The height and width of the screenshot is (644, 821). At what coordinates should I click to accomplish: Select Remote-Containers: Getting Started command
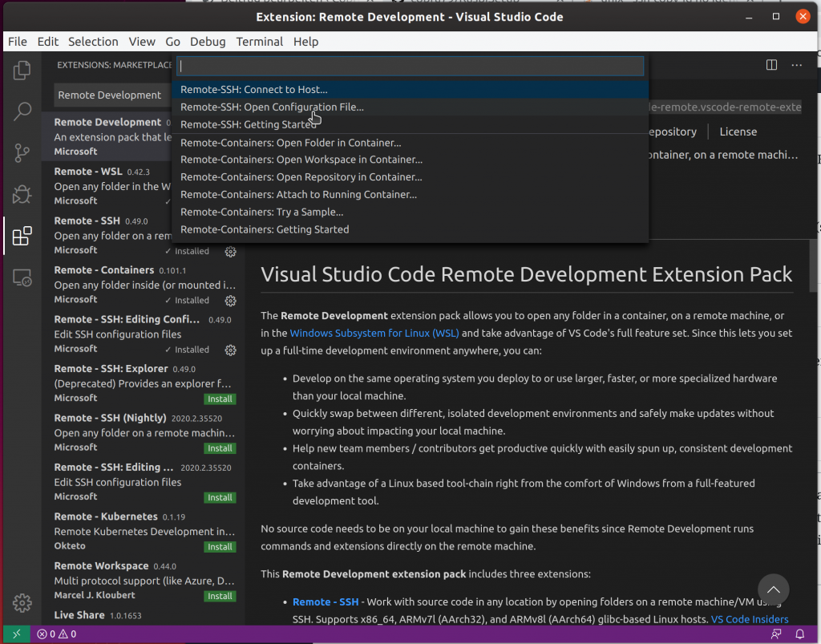coord(410,229)
